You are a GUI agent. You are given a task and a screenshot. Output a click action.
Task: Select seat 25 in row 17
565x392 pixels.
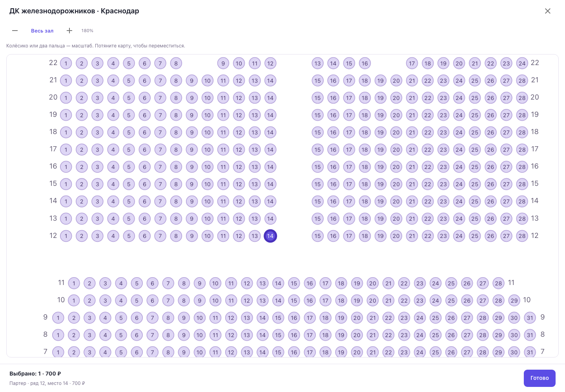(x=475, y=150)
